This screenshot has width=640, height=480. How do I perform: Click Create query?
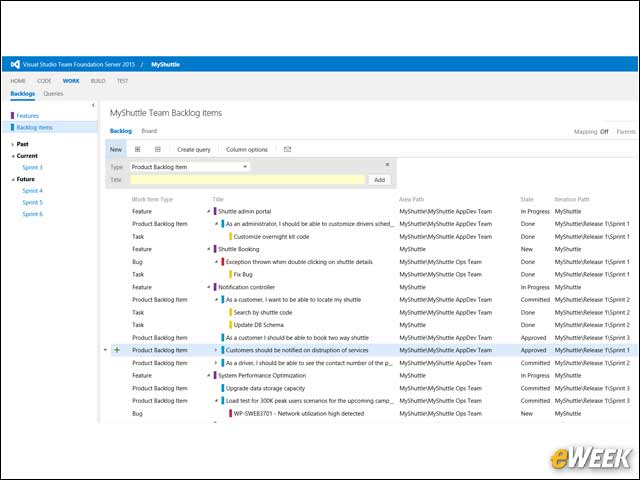194,149
